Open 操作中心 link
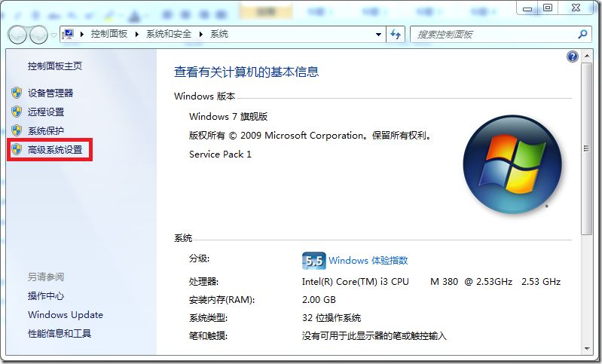 pyautogui.click(x=46, y=295)
